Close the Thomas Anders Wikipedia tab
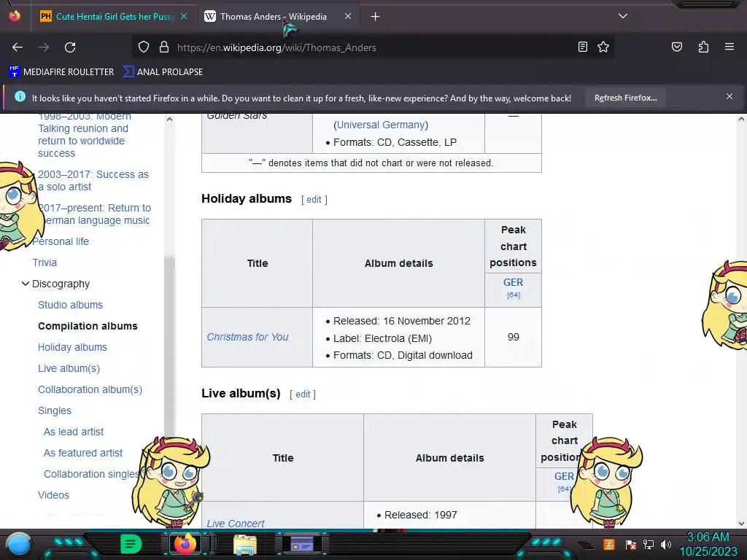 point(348,16)
